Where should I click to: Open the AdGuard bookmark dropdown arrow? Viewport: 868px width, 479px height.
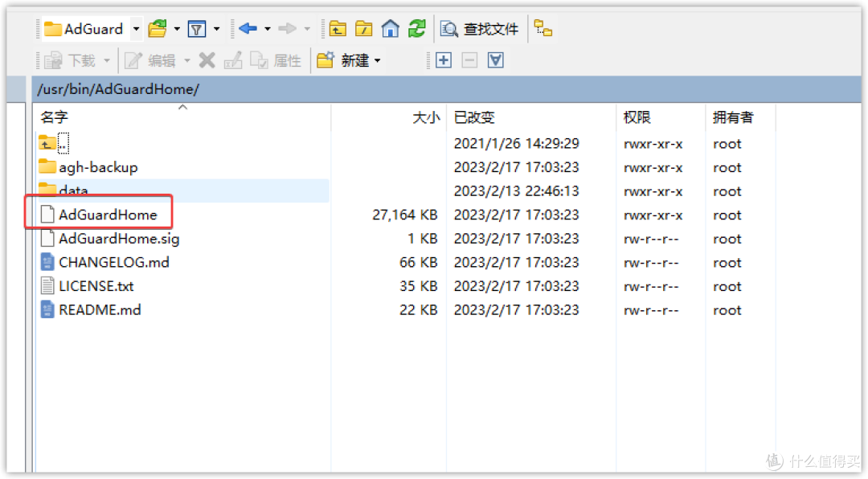click(x=136, y=28)
